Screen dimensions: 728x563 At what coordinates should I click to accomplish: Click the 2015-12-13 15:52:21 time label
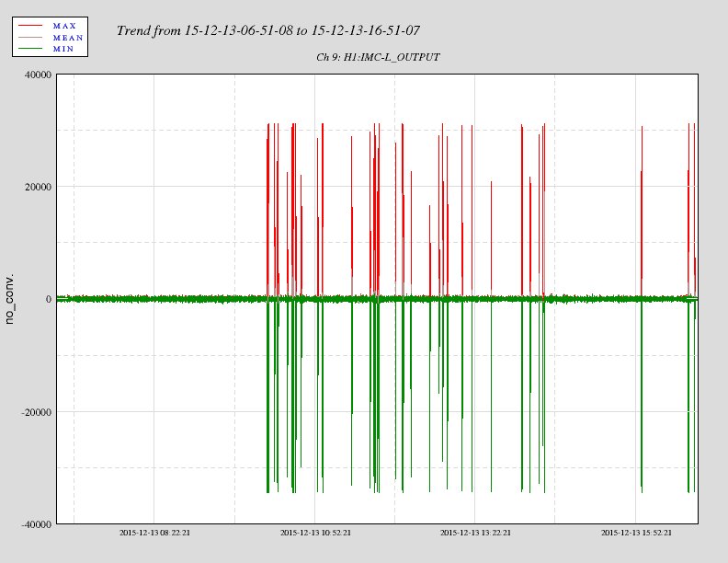click(636, 533)
